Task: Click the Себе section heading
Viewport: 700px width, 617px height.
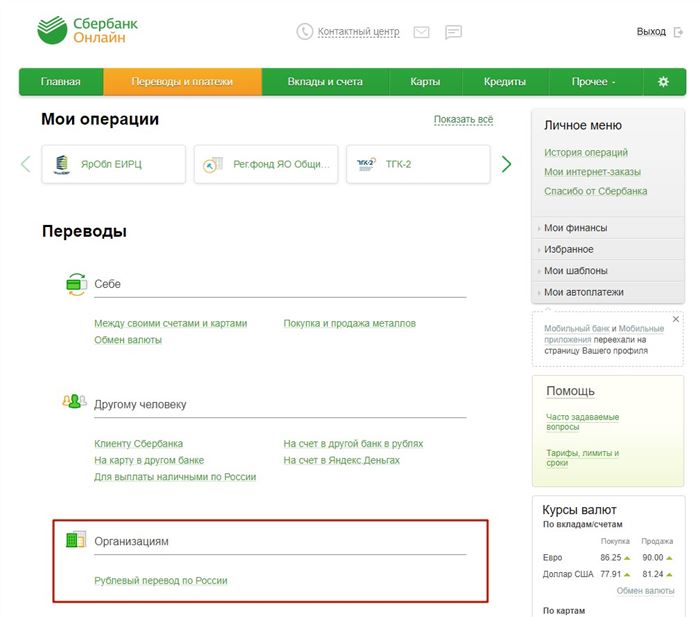Action: pyautogui.click(x=107, y=284)
